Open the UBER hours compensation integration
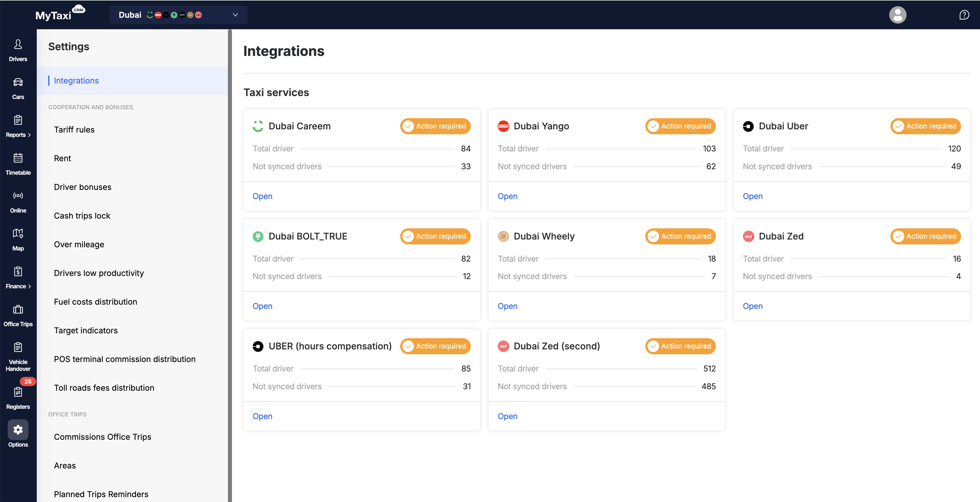 (262, 417)
